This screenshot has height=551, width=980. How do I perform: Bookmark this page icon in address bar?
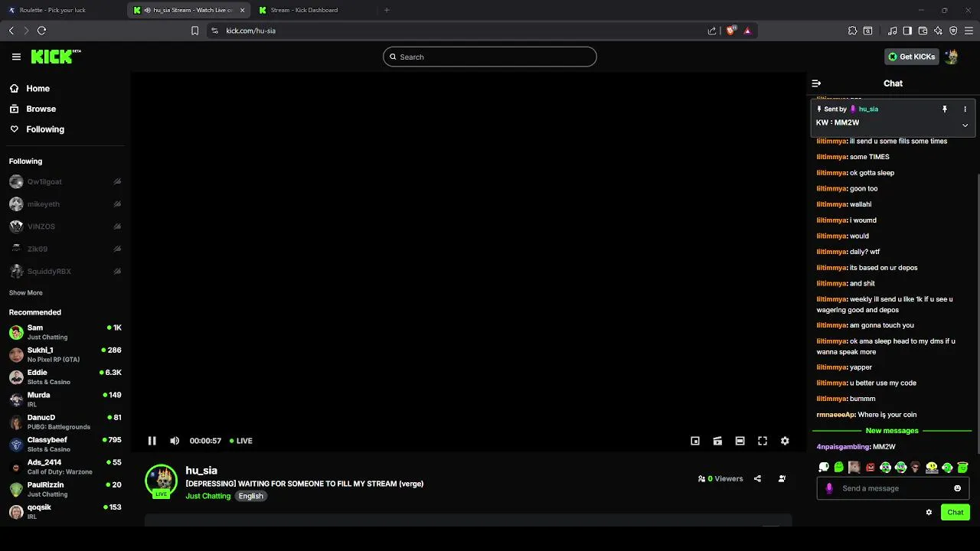(194, 31)
